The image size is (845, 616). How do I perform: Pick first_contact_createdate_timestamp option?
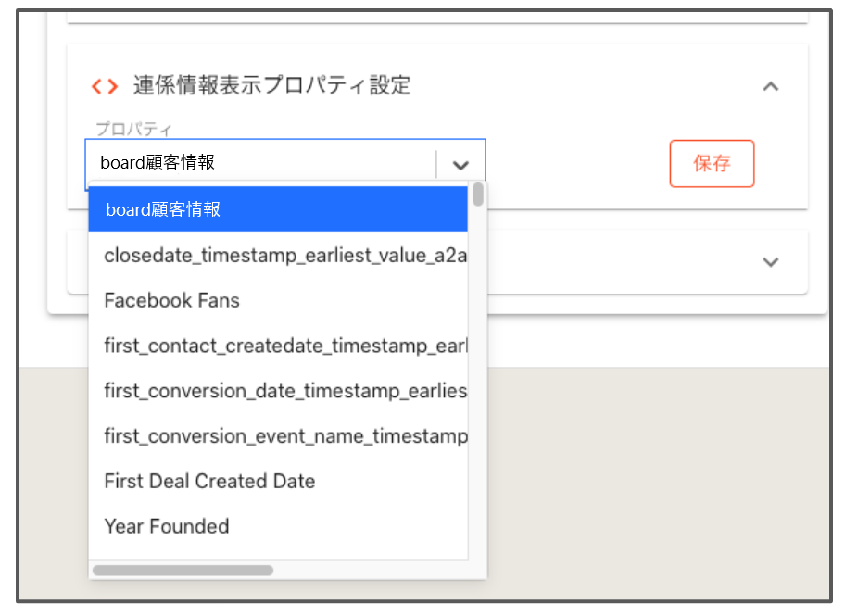tap(278, 346)
